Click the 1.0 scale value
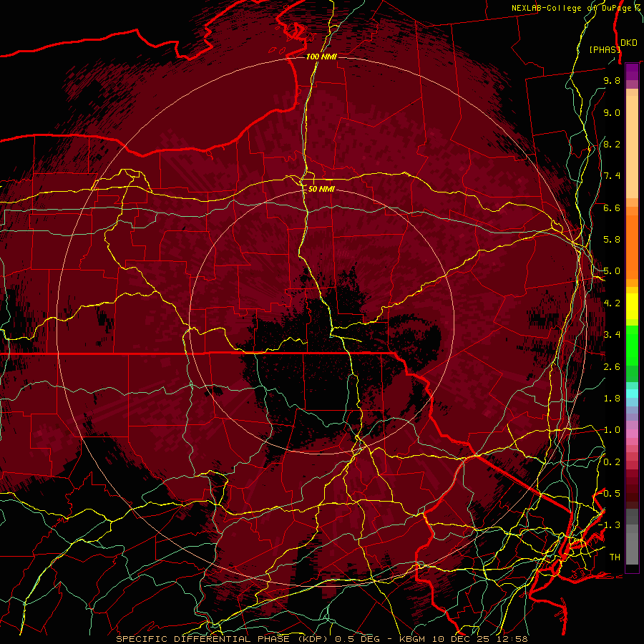The image size is (644, 644). (612, 430)
